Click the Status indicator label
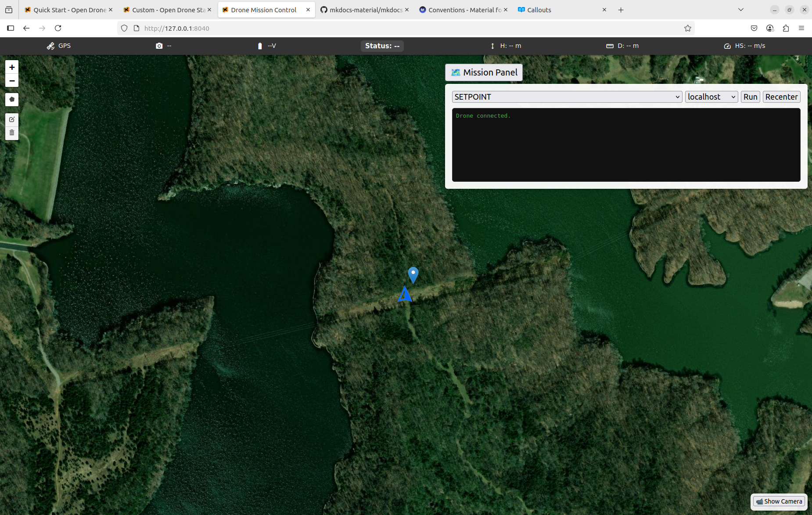Image resolution: width=812 pixels, height=515 pixels. [x=382, y=46]
